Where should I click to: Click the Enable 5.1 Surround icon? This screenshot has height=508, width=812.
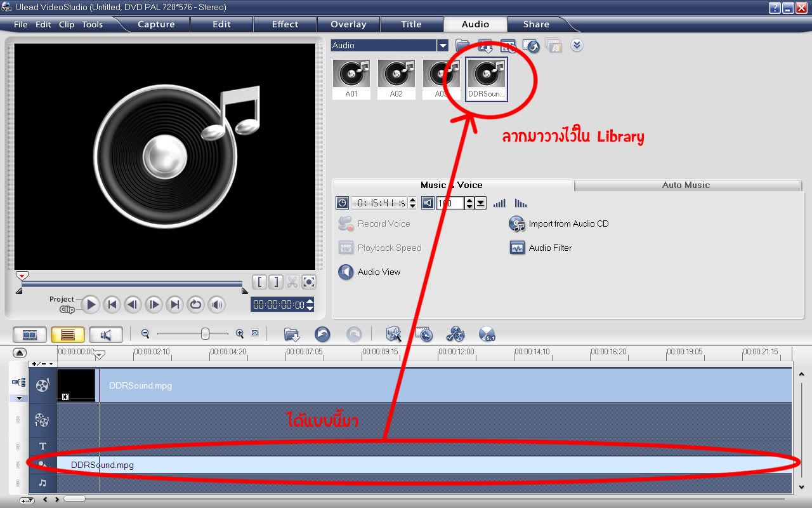(487, 334)
